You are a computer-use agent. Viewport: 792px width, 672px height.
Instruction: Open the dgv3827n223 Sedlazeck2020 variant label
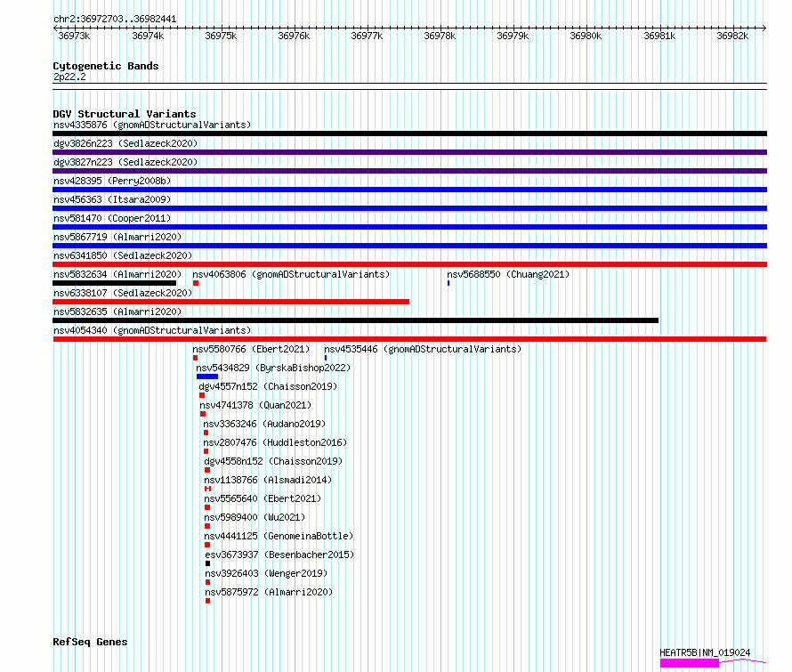(125, 162)
